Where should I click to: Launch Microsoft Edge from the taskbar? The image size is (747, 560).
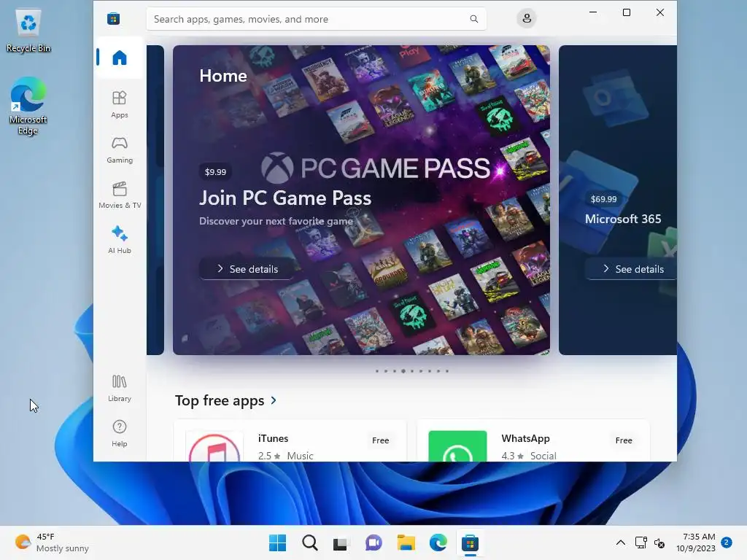pyautogui.click(x=438, y=542)
